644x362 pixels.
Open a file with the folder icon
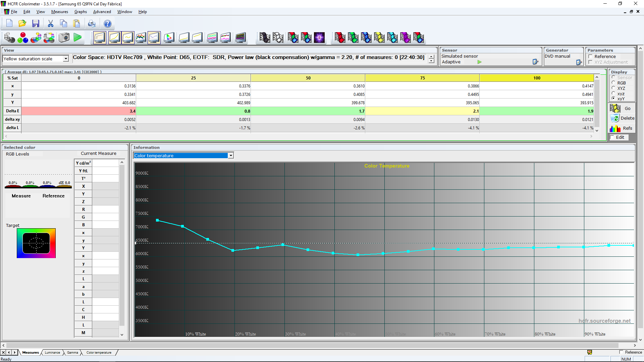click(x=22, y=23)
